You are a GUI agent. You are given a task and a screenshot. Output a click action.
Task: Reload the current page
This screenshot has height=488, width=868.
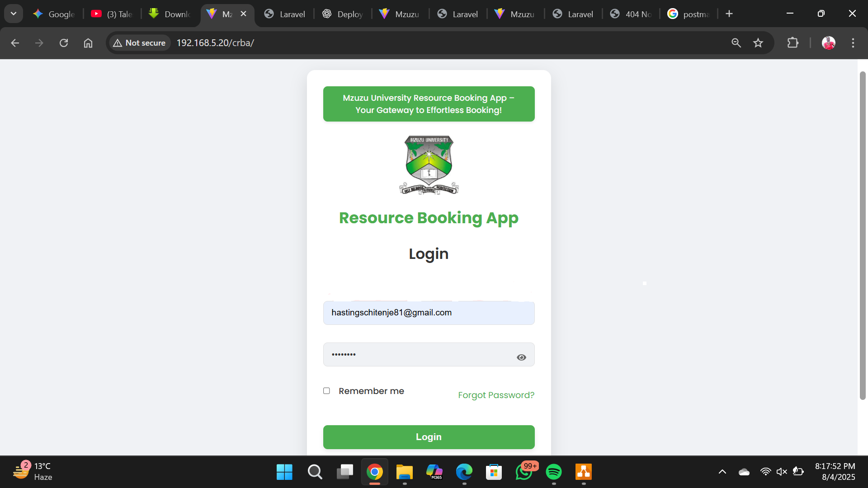coord(64,43)
